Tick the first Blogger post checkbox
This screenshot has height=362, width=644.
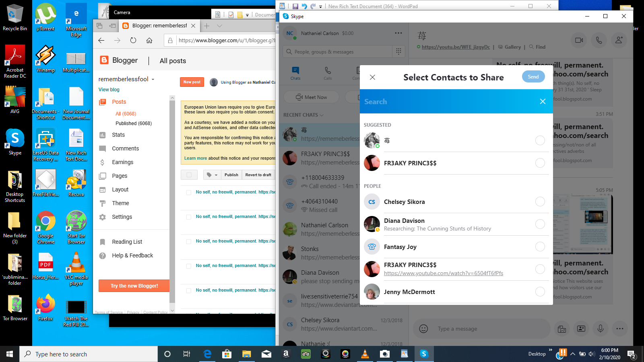click(x=188, y=192)
